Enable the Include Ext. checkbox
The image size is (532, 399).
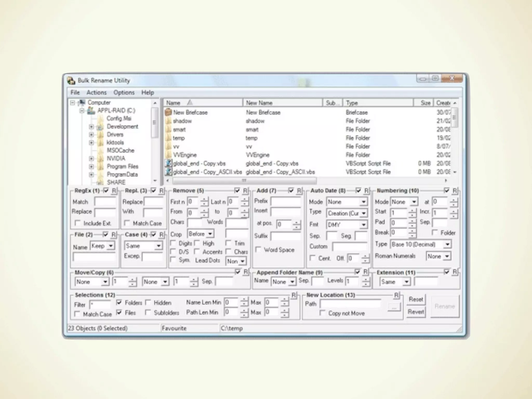77,223
